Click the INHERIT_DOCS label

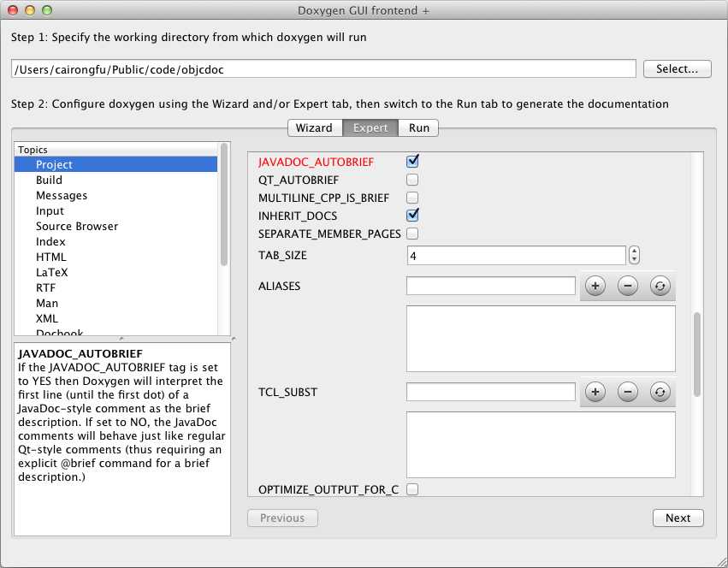pos(298,216)
